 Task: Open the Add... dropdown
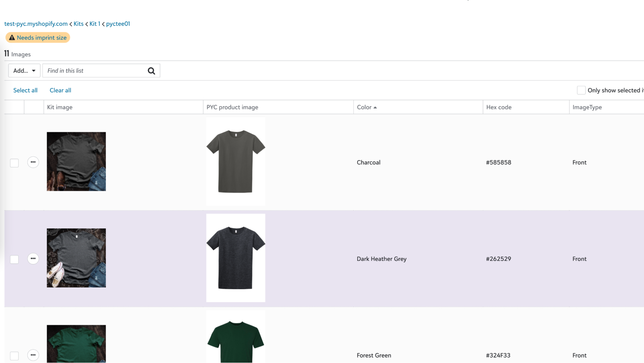pyautogui.click(x=24, y=71)
